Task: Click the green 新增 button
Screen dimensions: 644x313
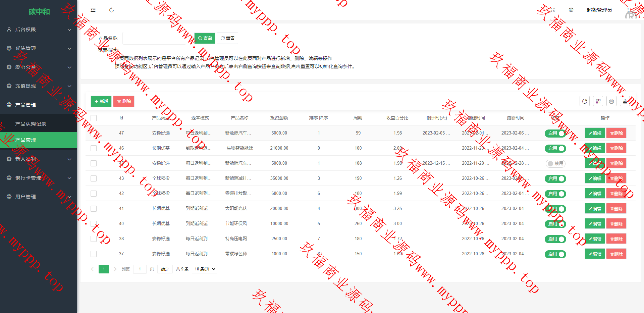Action: click(101, 101)
